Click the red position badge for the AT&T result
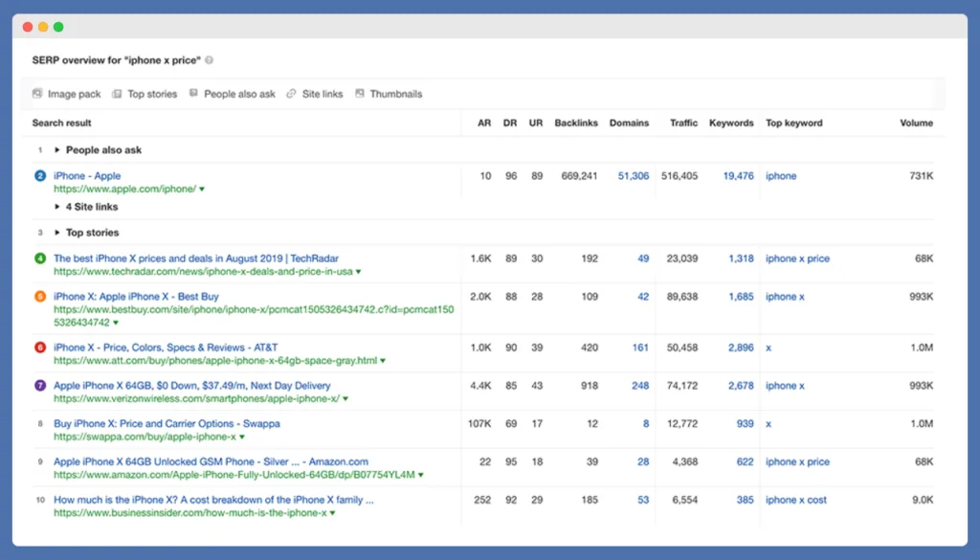The height and width of the screenshot is (560, 980). [38, 347]
